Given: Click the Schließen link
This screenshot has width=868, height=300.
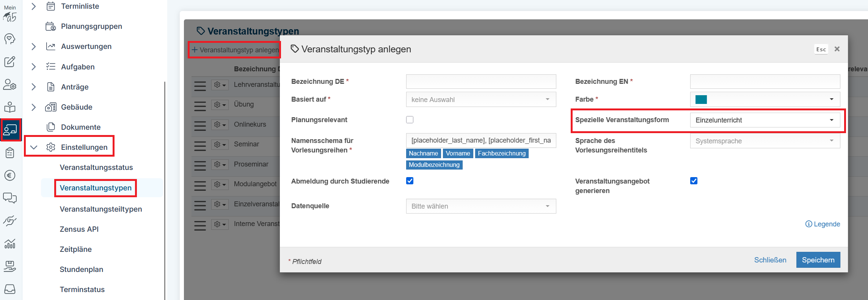Looking at the screenshot, I should [770, 260].
